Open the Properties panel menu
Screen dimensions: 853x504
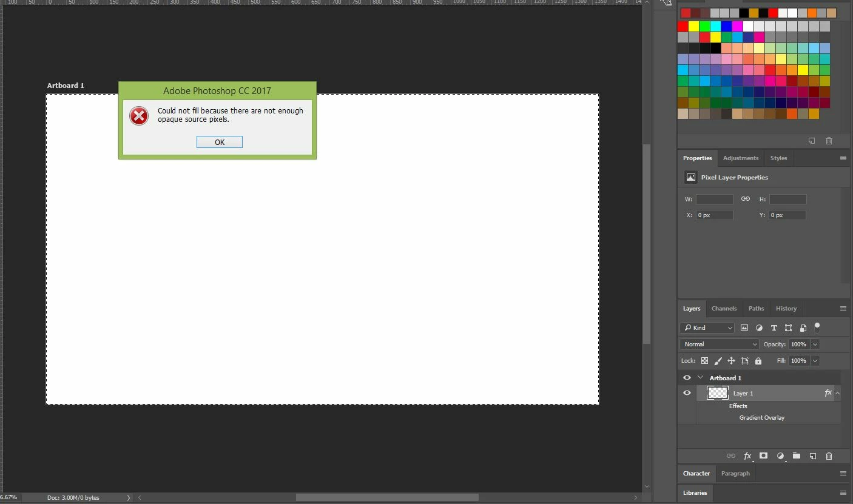click(x=843, y=158)
